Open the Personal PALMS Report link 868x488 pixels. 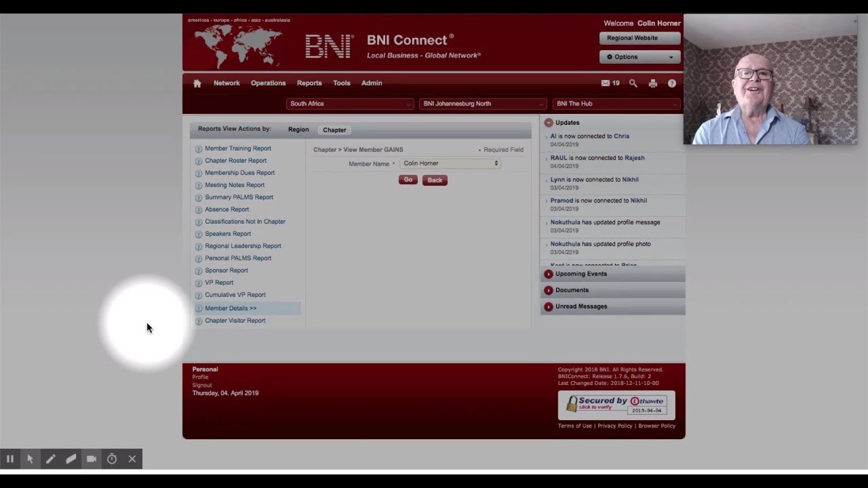pyautogui.click(x=238, y=258)
